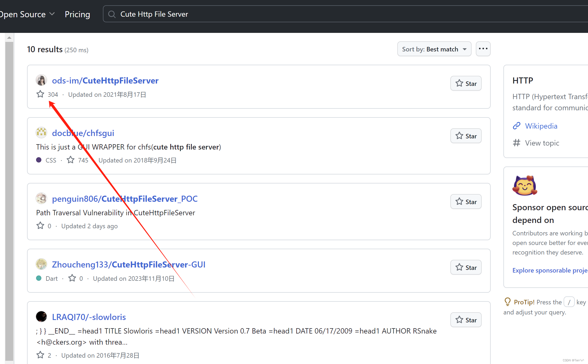This screenshot has height=364, width=588.
Task: Go to the Pricing page
Action: tap(77, 14)
